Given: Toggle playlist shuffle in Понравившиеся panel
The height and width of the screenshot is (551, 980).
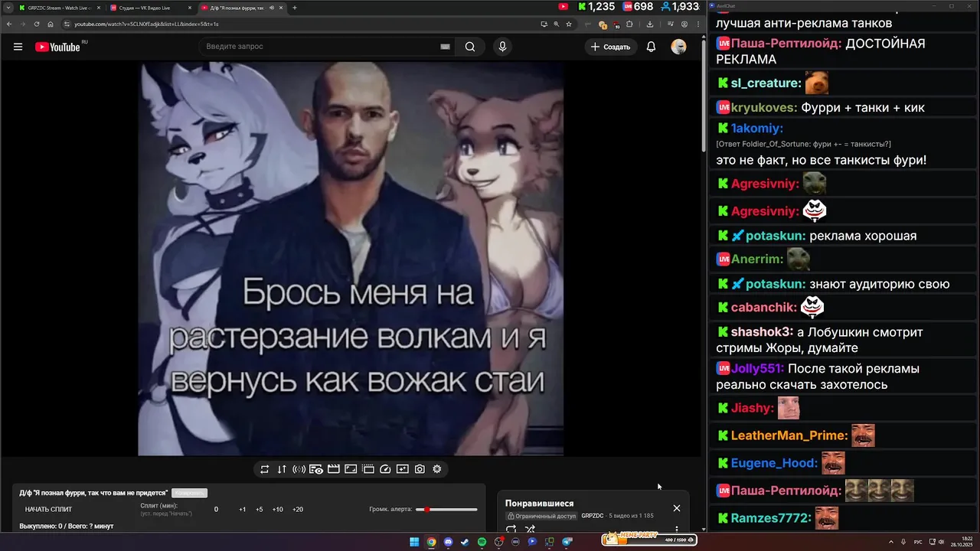Looking at the screenshot, I should (530, 529).
